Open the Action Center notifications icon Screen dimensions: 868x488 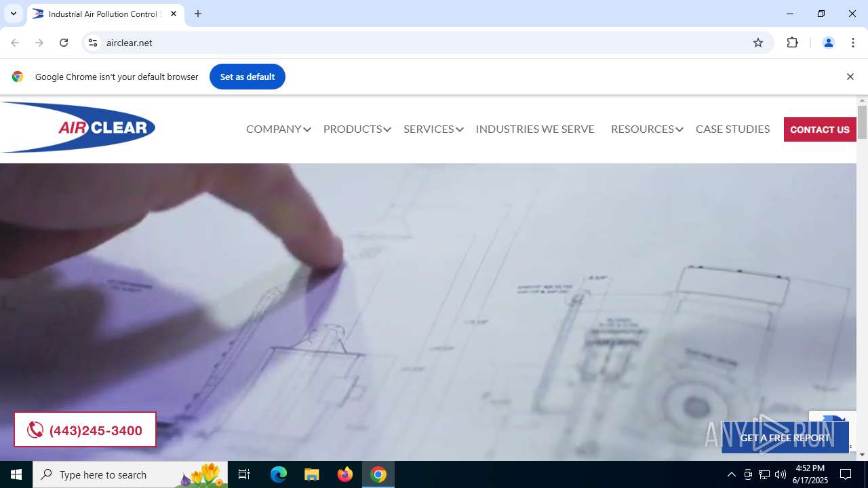(846, 474)
